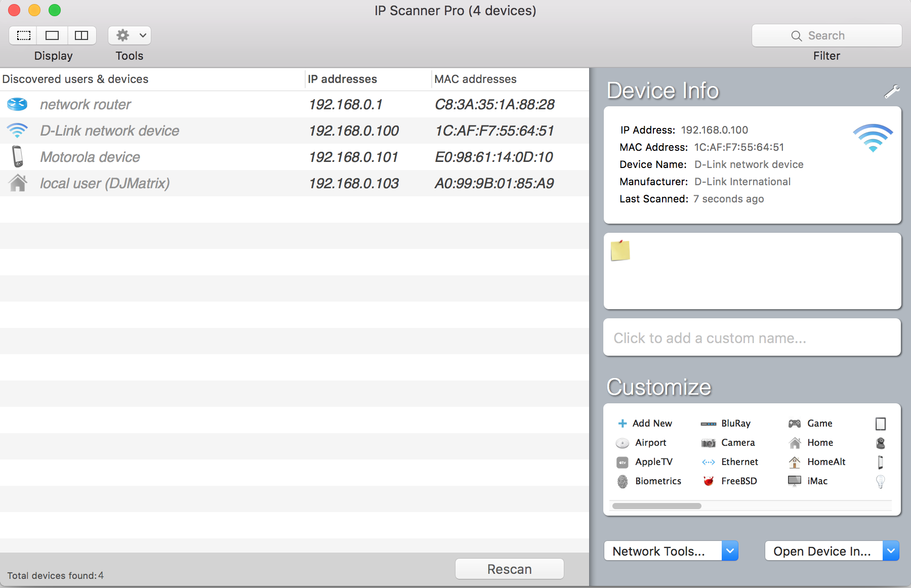Choose the HomeAlt icon
Image resolution: width=911 pixels, height=588 pixels.
tap(795, 462)
